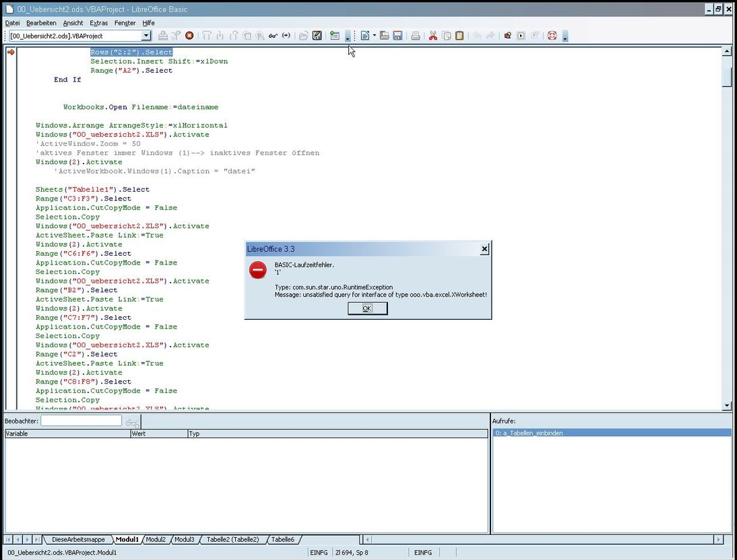
Task: Click the Step Out icon
Action: (x=234, y=36)
